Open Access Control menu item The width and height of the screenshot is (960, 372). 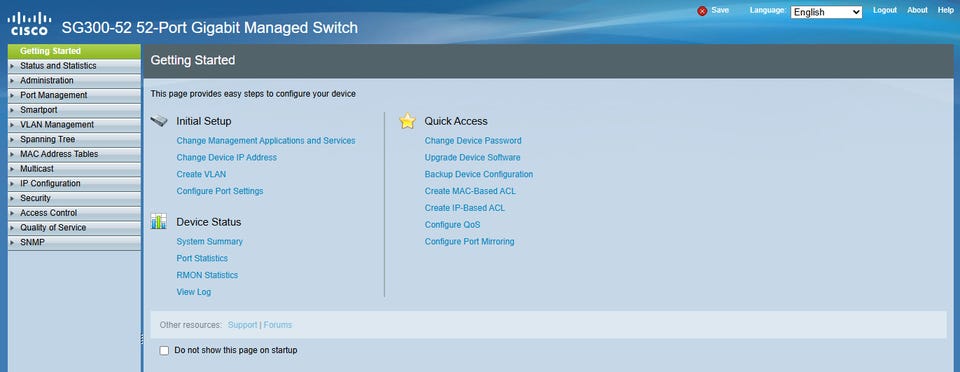[74, 212]
